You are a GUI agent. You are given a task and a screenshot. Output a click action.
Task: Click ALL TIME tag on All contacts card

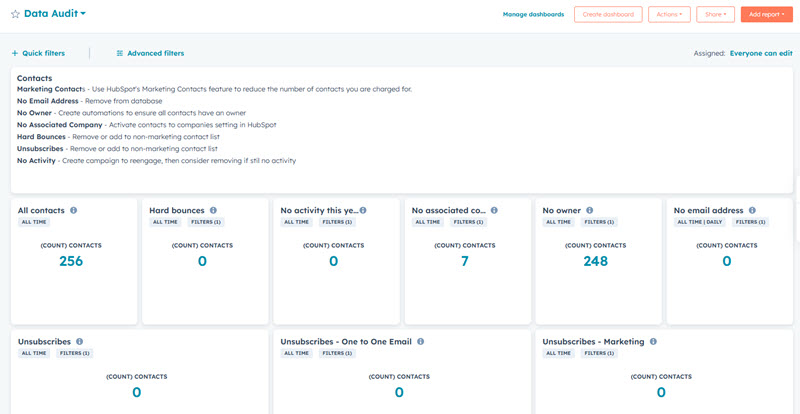(x=34, y=222)
